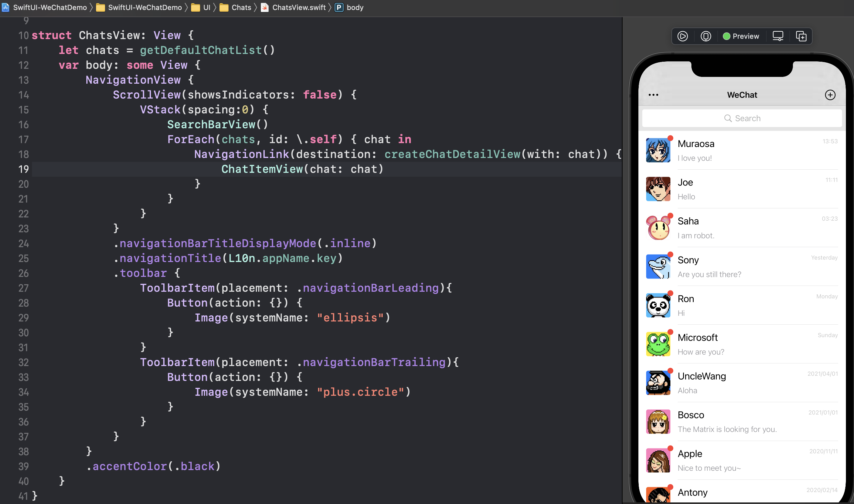Click the Live Preview play icon

(x=682, y=36)
